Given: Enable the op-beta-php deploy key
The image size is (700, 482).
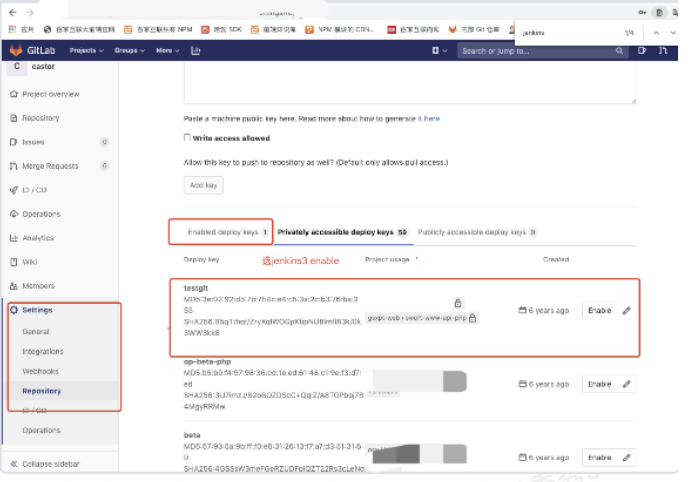Looking at the screenshot, I should coord(599,384).
